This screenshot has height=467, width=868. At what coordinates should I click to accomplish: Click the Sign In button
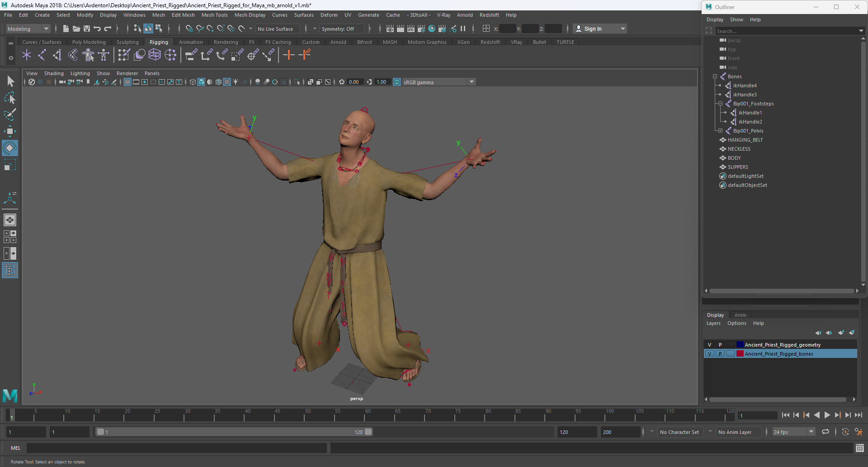point(593,29)
